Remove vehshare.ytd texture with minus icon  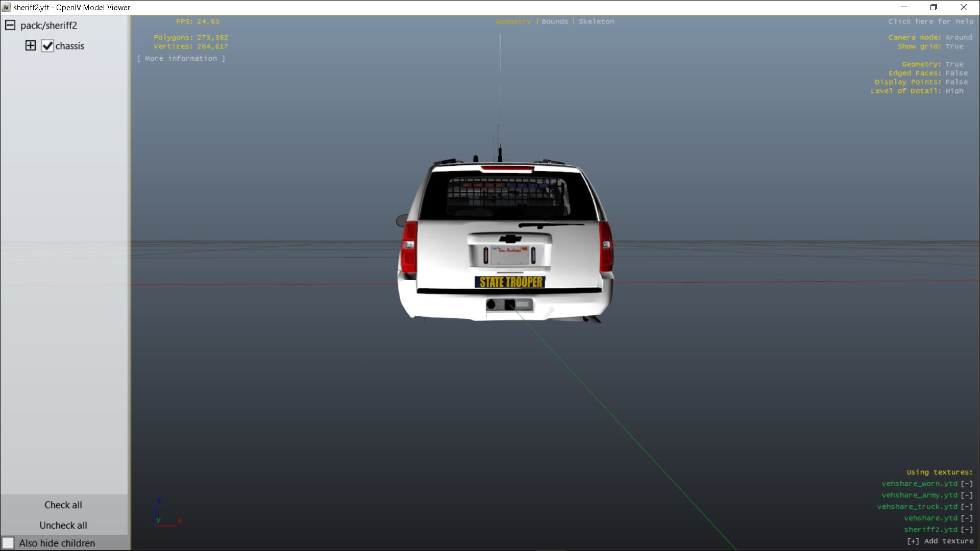(x=967, y=518)
